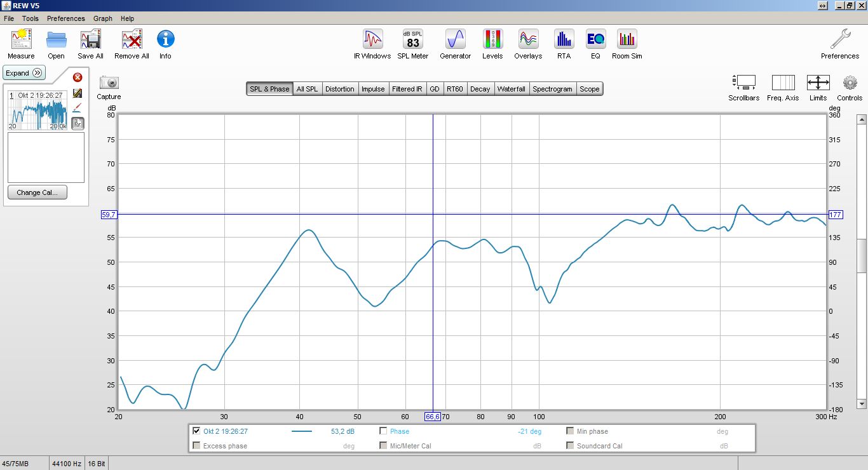Uncheck the Okt 2 19:26:27 trace checkbox
868x470 pixels.
[x=196, y=431]
